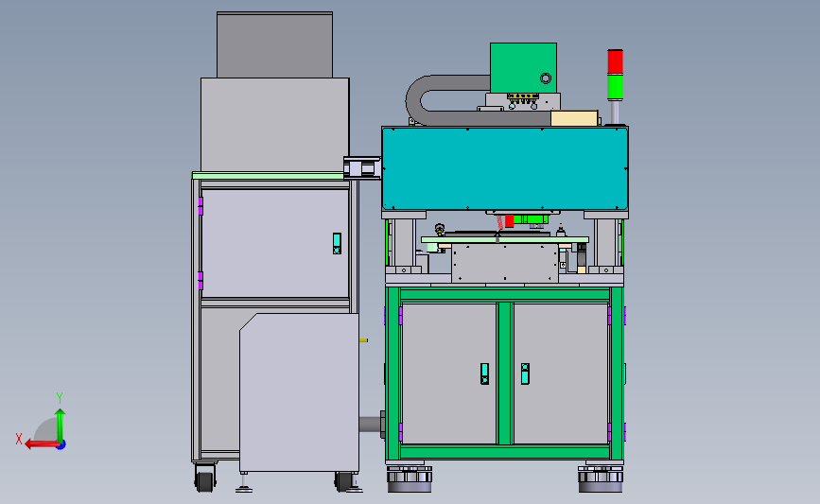Image resolution: width=820 pixels, height=504 pixels.
Task: Select the red part under the teal cover
Action: point(509,221)
